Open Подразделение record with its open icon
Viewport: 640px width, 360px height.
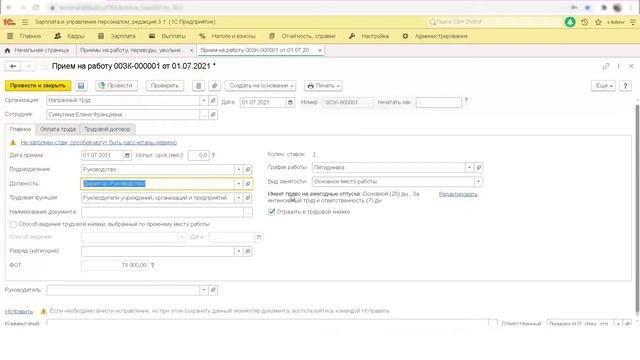tap(248, 169)
